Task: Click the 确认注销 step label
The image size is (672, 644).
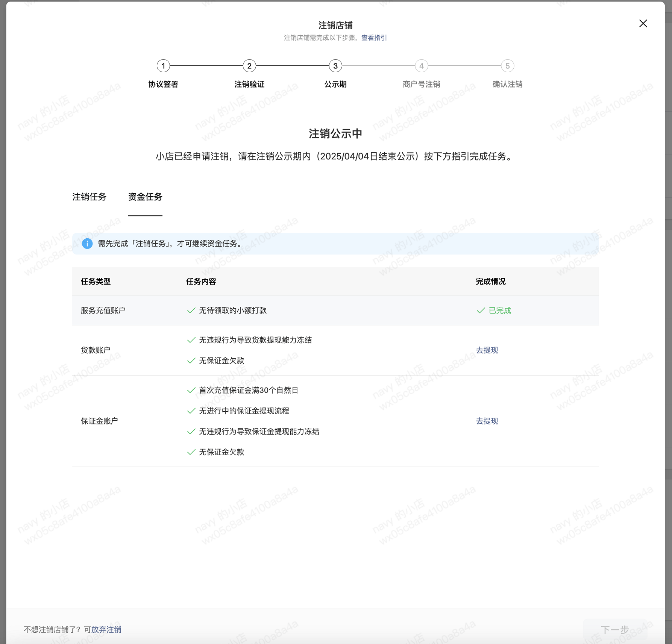Action: click(x=508, y=84)
